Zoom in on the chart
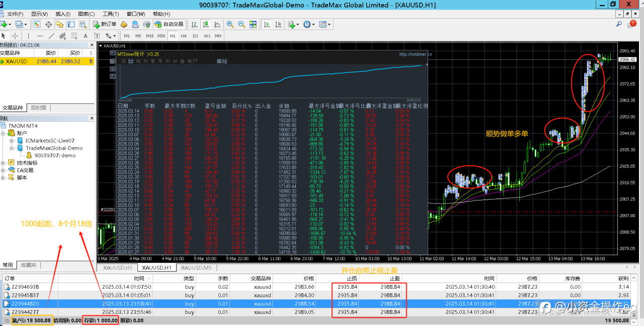The image size is (644, 326). (x=230, y=24)
